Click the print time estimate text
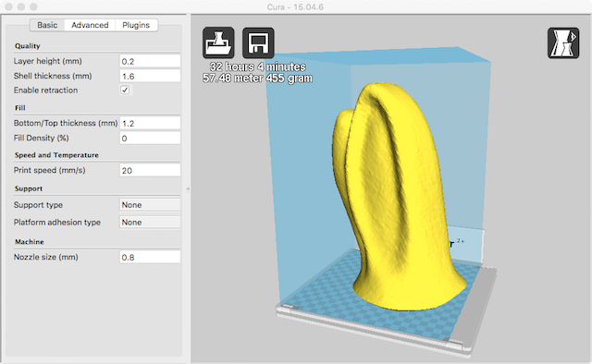This screenshot has width=592, height=364. pyautogui.click(x=257, y=67)
